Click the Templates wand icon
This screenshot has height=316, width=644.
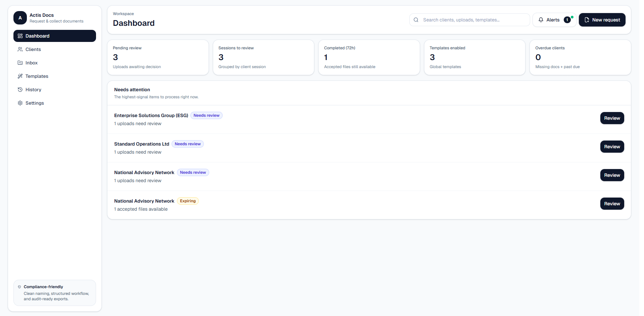[x=20, y=76]
